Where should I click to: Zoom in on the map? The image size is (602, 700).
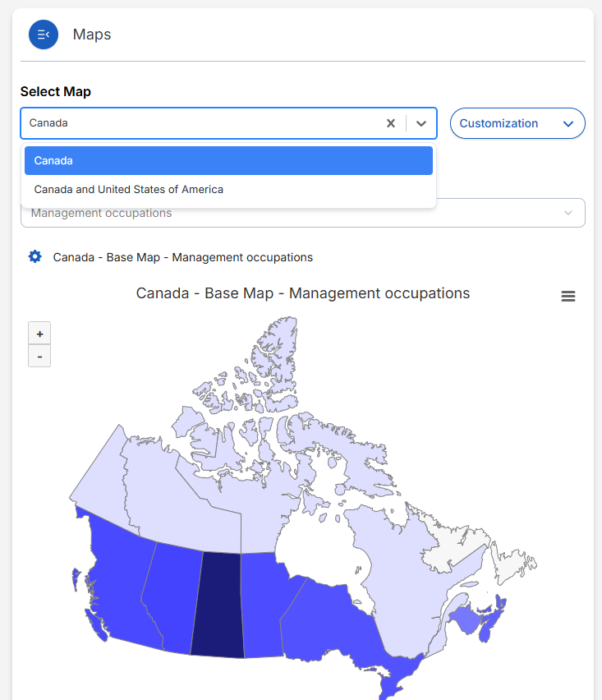pos(39,334)
